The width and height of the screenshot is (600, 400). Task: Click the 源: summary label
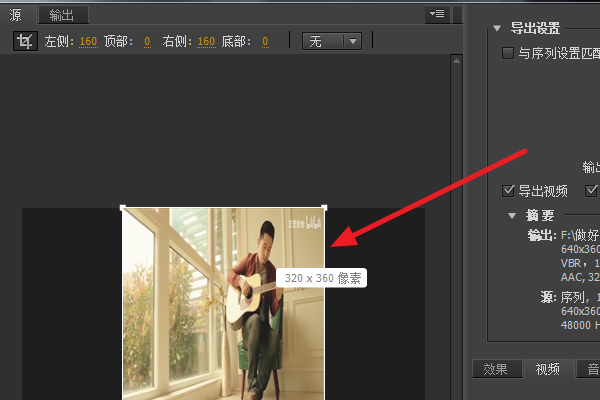pyautogui.click(x=548, y=297)
